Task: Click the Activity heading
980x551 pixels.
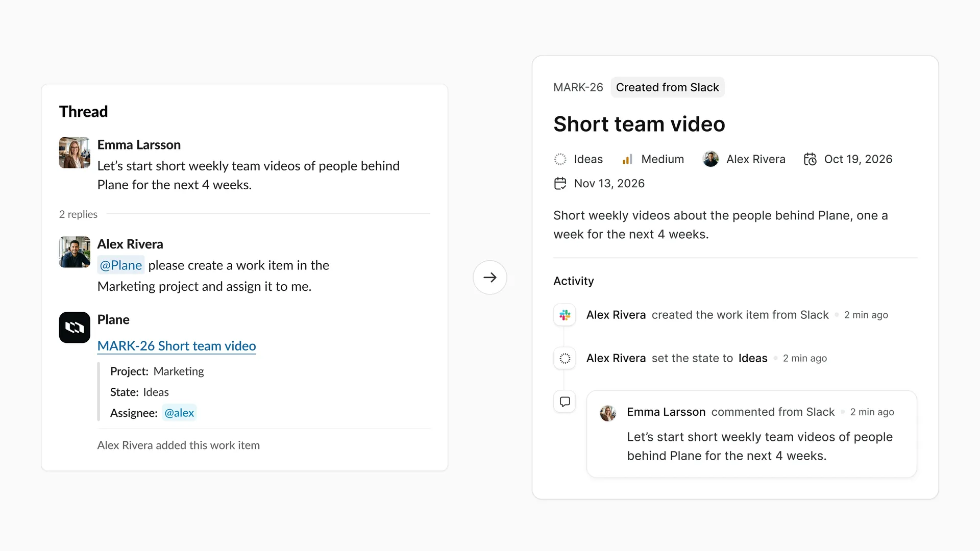Action: 574,281
